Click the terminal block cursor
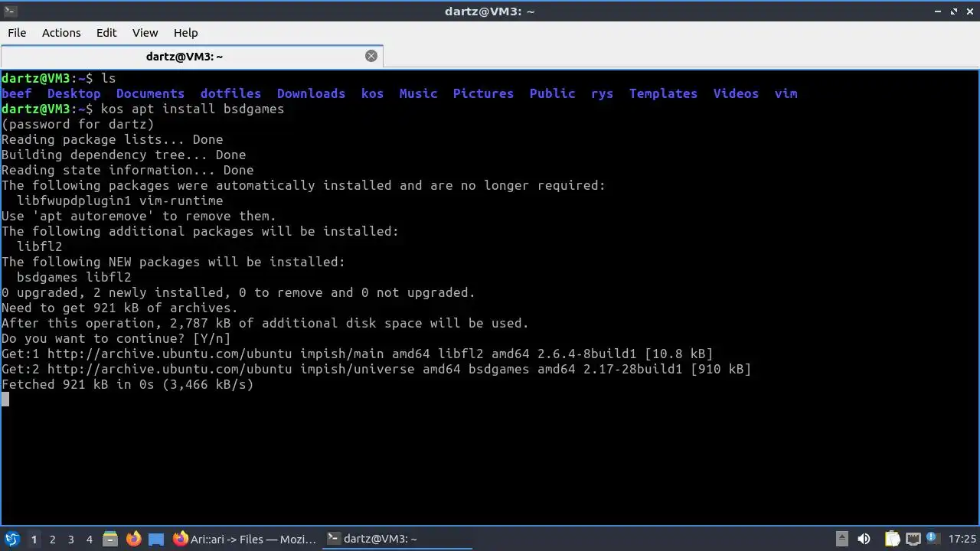Screen dimensions: 980x551 pyautogui.click(x=5, y=399)
